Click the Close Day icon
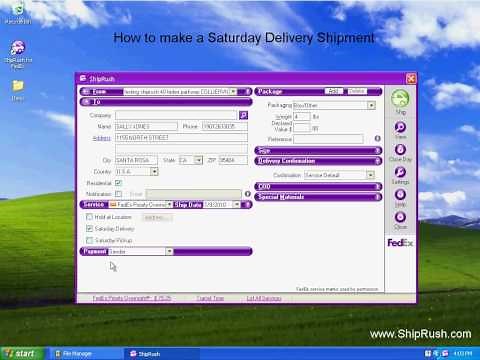Screen dimensions: 480x360 (400, 149)
